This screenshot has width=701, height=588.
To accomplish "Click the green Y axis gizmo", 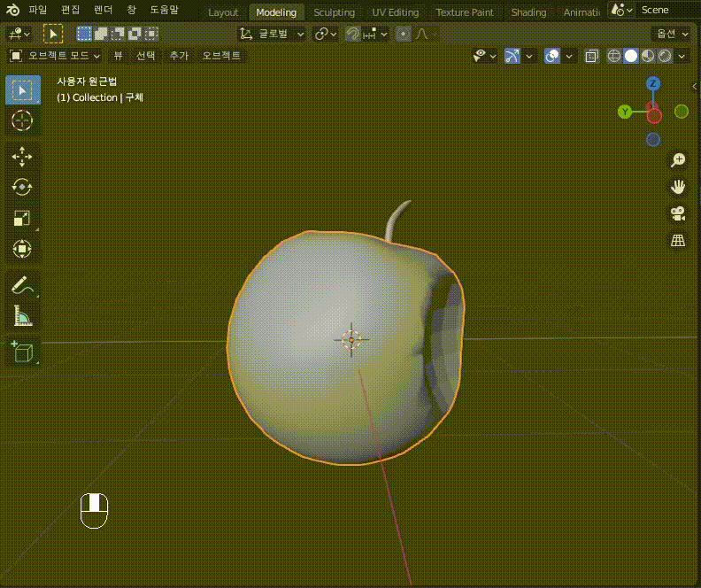I will (x=625, y=112).
